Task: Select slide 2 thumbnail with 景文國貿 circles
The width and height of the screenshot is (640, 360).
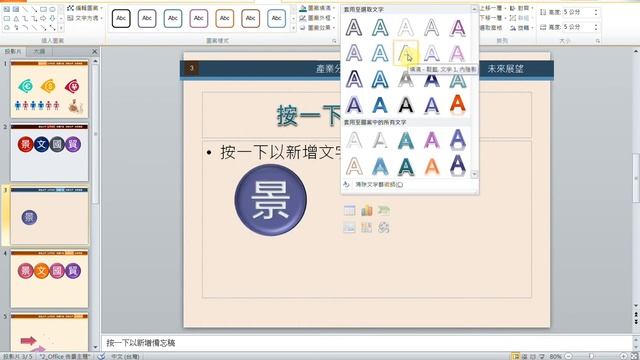Action: 49,153
